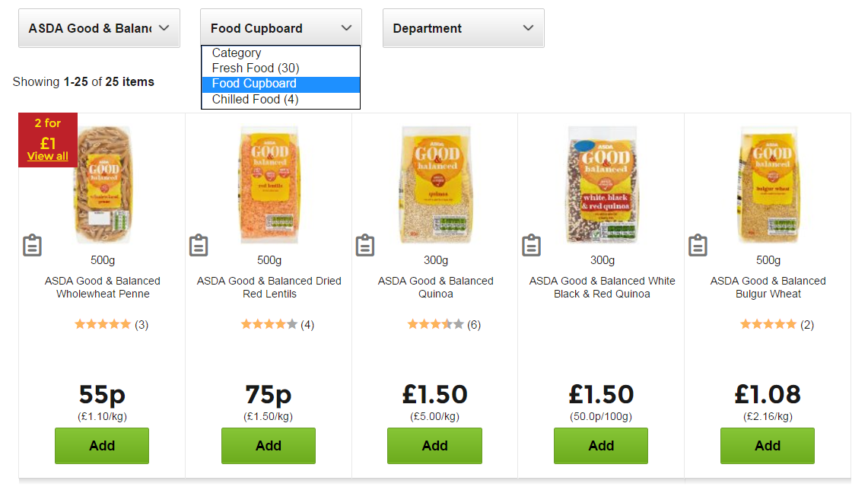
Task: Click the shopping list icon for Wholewheat Penne
Action: pos(32,245)
